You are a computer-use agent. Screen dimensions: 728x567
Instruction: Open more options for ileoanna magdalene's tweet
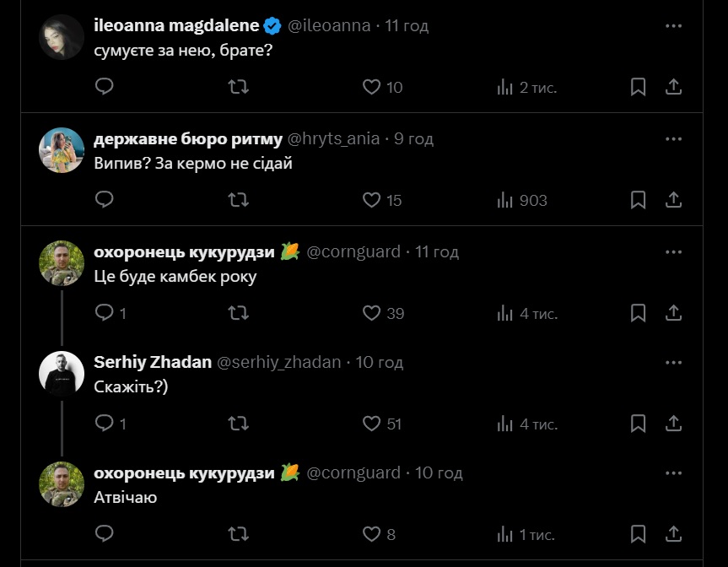(x=673, y=26)
